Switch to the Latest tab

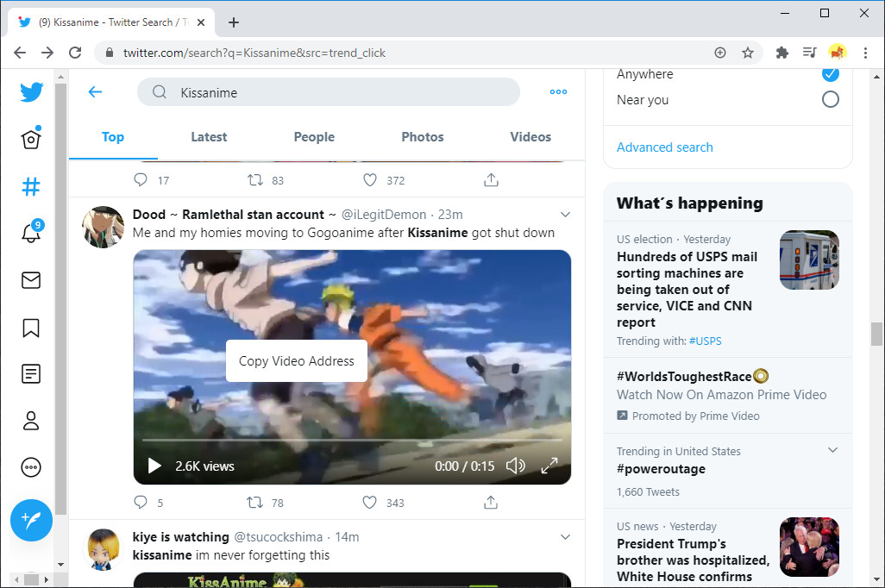(x=209, y=136)
